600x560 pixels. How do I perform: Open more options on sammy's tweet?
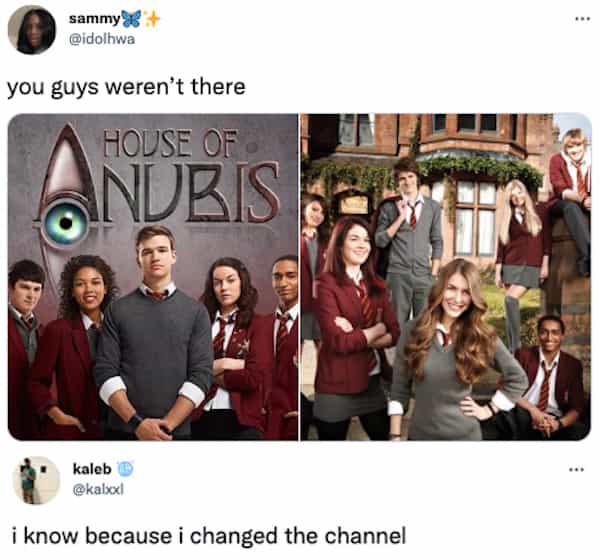click(583, 18)
